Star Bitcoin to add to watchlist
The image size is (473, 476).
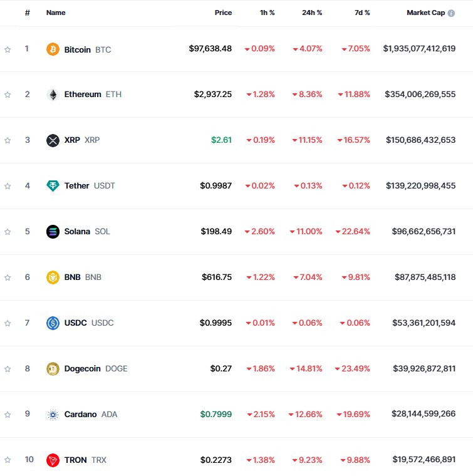coord(8,49)
